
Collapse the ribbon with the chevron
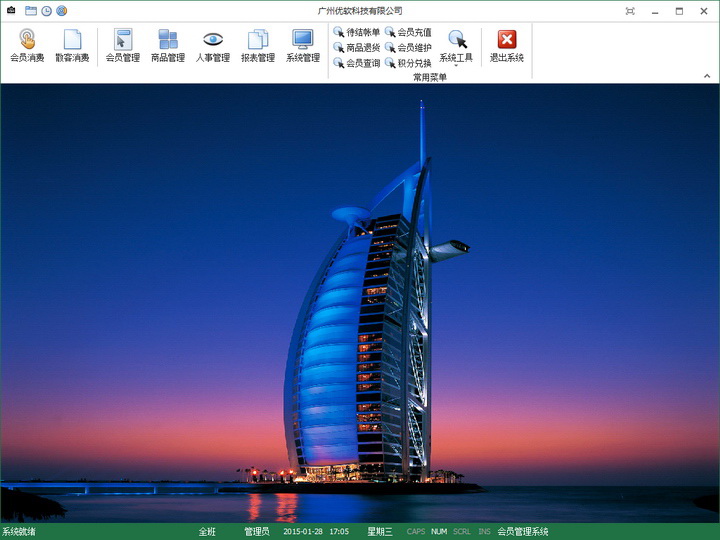pos(707,76)
